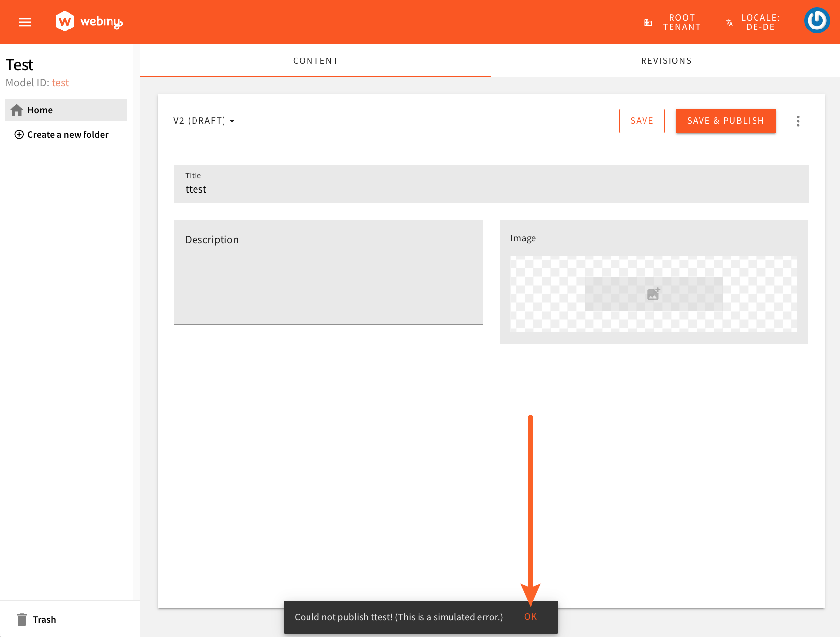This screenshot has height=637, width=840.
Task: Click the Save button
Action: [x=642, y=121]
